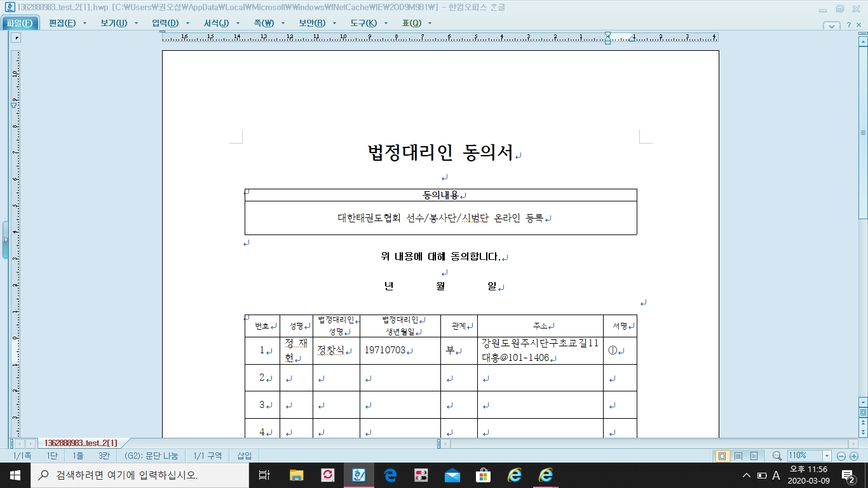Image resolution: width=868 pixels, height=488 pixels.
Task: Close the document with small X icon
Action: click(x=858, y=25)
